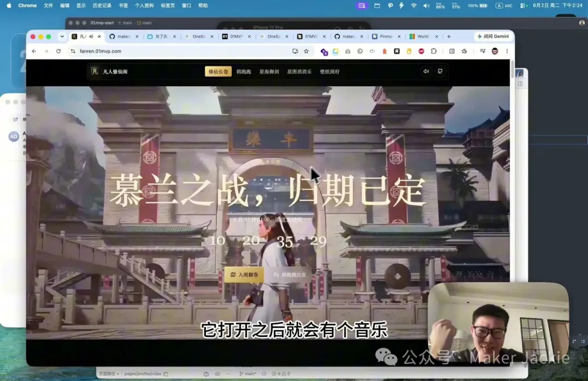Open the Chrome profile avatar
The height and width of the screenshot is (381, 588).
(x=494, y=51)
